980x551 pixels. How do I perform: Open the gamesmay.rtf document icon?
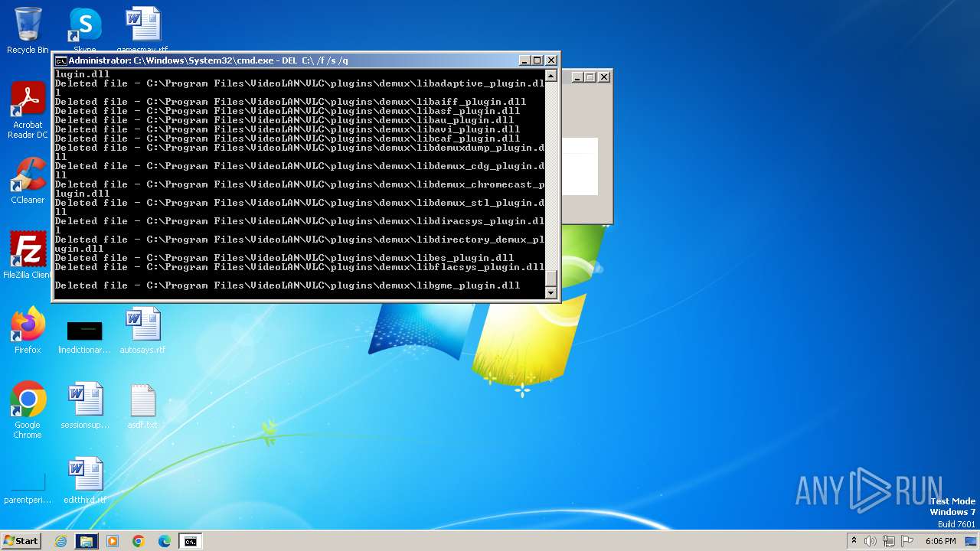[142, 29]
